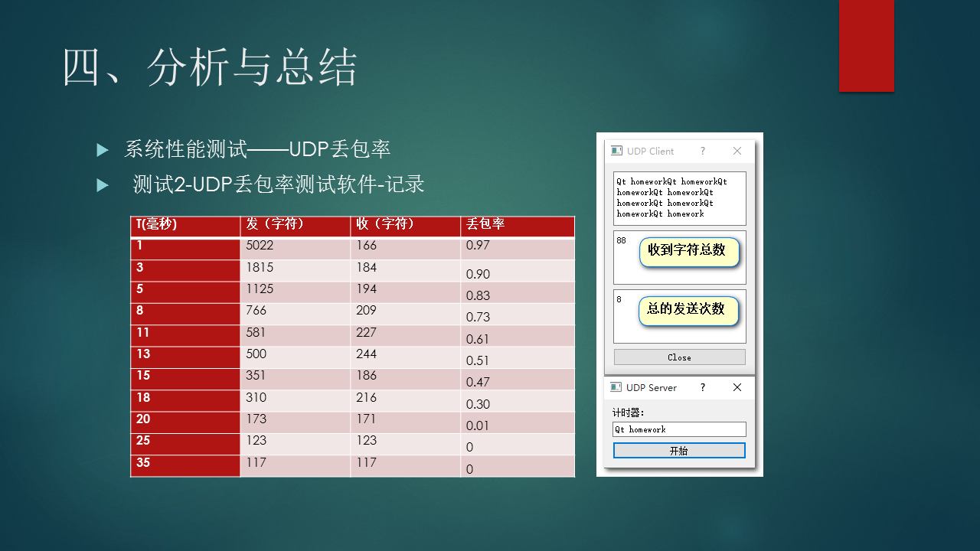Click the cell with value 186
Image resolution: width=980 pixels, height=551 pixels.
click(x=406, y=380)
